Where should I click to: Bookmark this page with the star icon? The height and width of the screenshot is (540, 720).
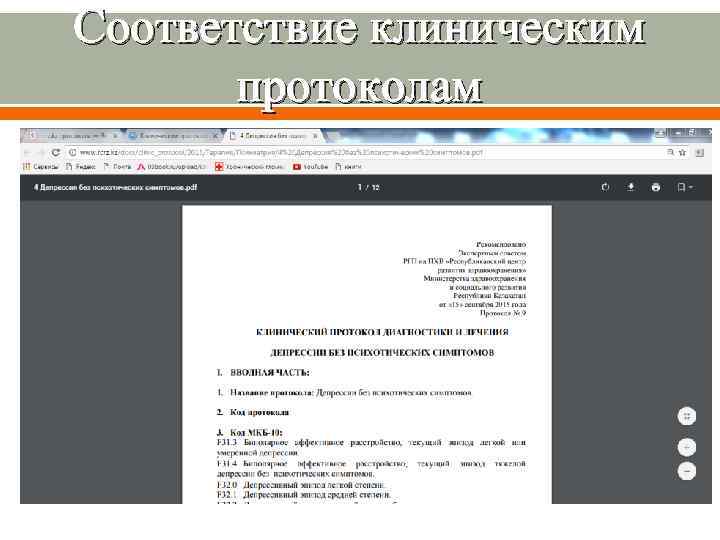coord(682,152)
